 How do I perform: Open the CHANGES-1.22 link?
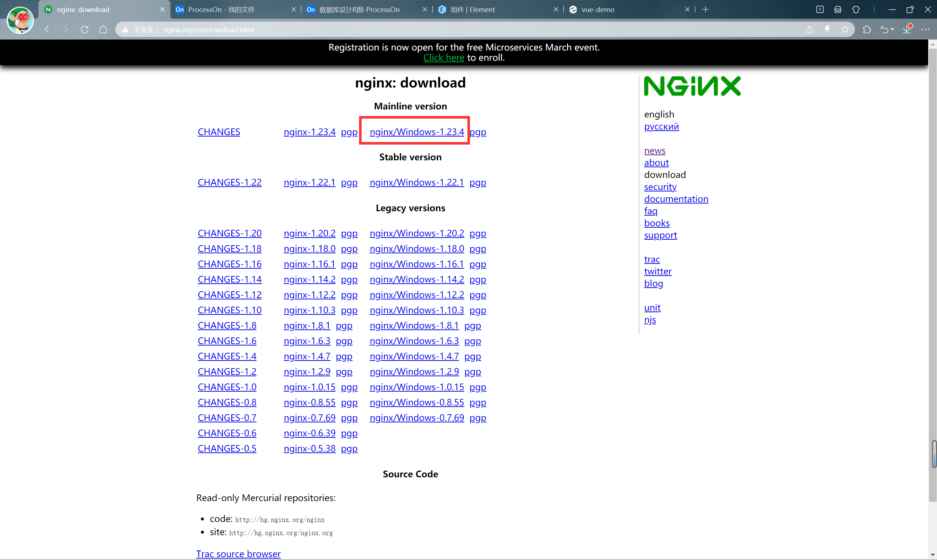[229, 182]
